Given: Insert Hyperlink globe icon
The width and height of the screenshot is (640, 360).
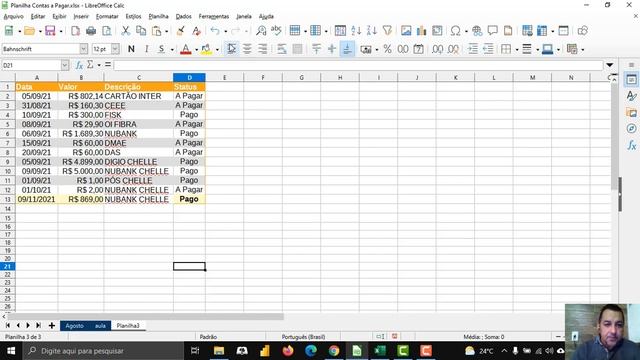Looking at the screenshot, I should click(x=477, y=31).
